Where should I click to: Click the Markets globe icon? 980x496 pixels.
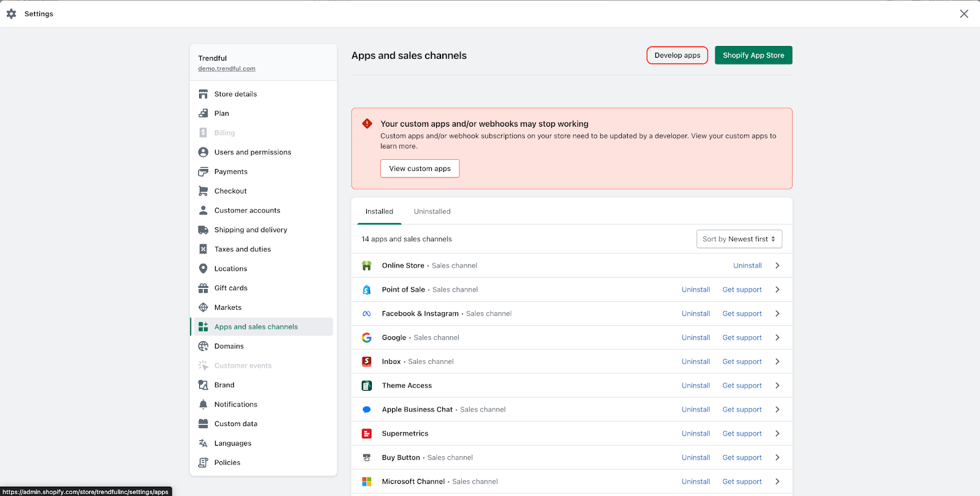pos(203,307)
